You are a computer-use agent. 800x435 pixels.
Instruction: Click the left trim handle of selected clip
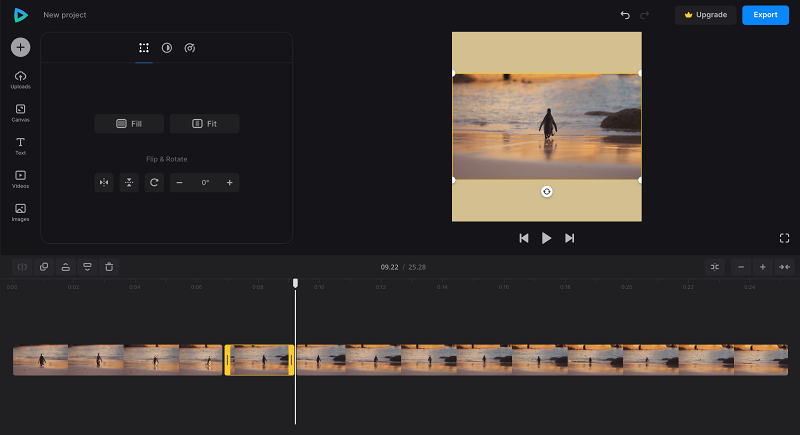(228, 360)
